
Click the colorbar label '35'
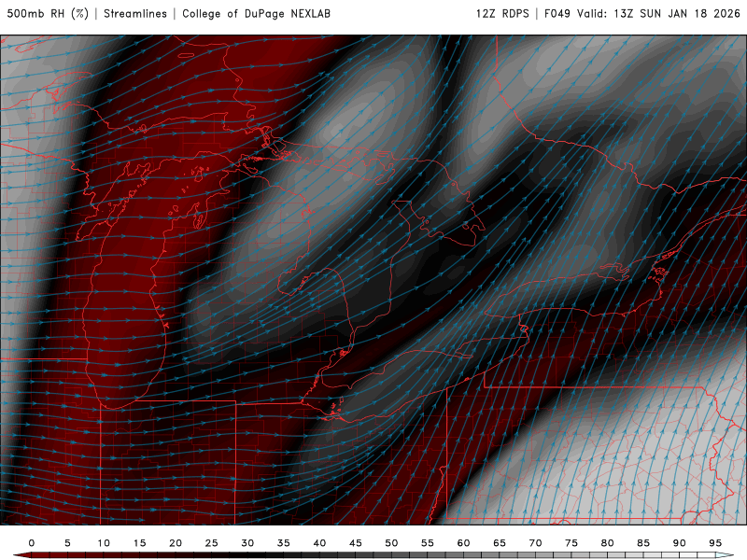[284, 543]
